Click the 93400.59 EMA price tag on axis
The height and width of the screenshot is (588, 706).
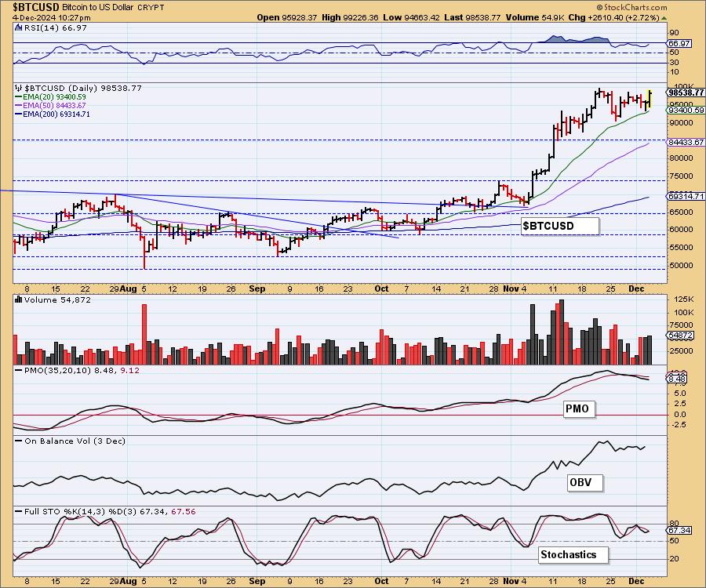point(686,111)
